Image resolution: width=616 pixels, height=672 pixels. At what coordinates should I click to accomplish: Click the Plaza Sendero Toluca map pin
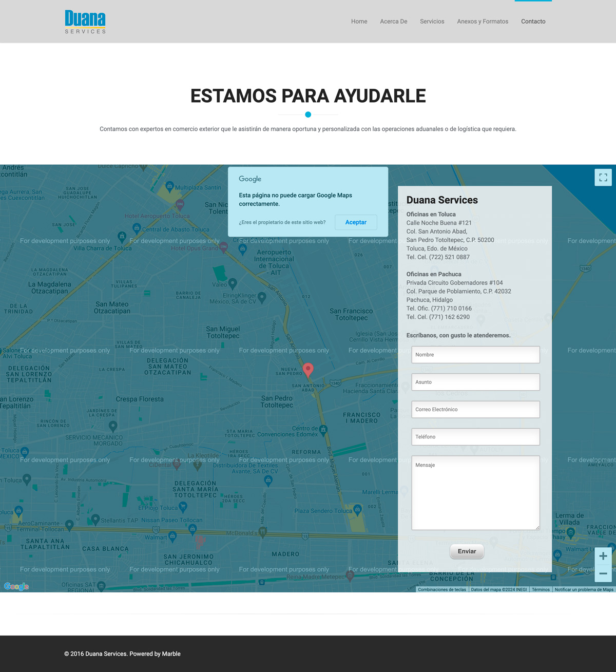357,510
